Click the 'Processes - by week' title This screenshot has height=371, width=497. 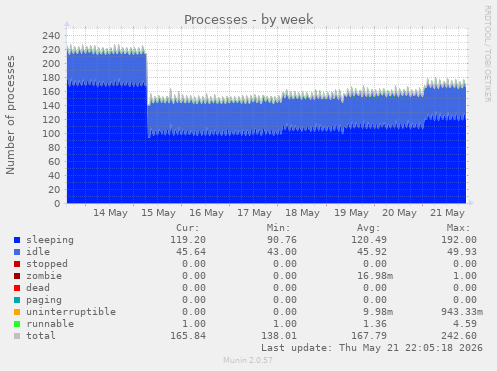coord(249,19)
